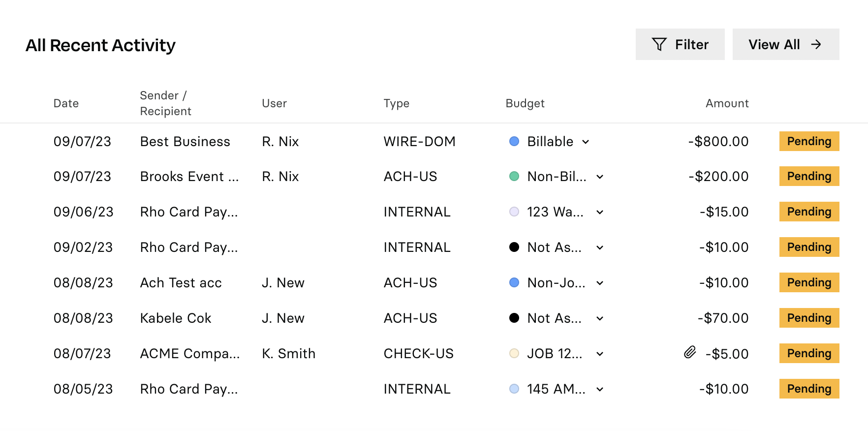Click the -$5.00 amount

click(x=727, y=354)
